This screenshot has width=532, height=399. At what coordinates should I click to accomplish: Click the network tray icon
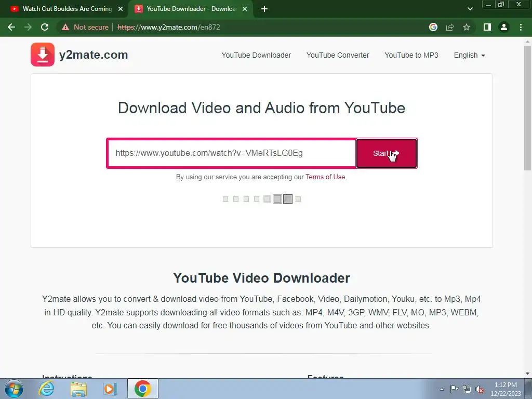pyautogui.click(x=467, y=389)
